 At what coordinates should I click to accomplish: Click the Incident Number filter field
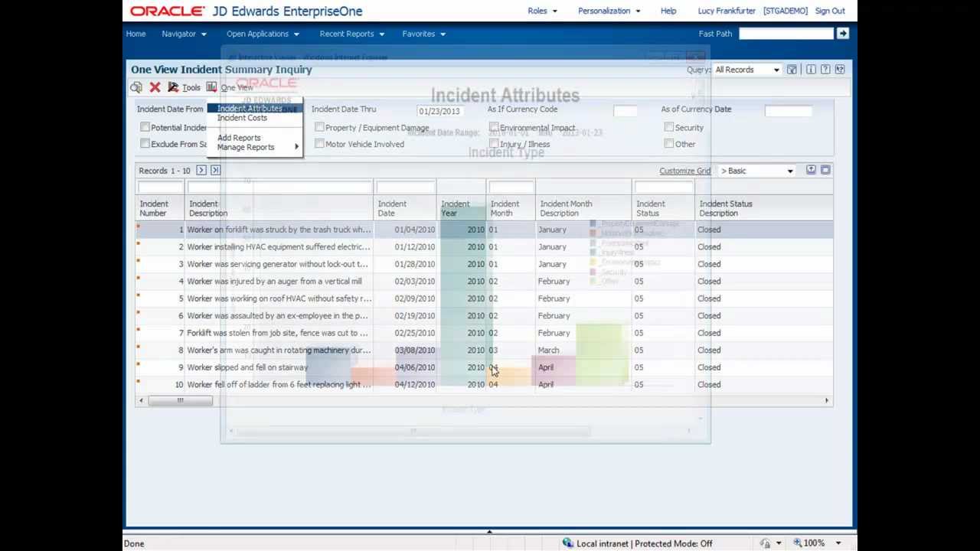(161, 187)
